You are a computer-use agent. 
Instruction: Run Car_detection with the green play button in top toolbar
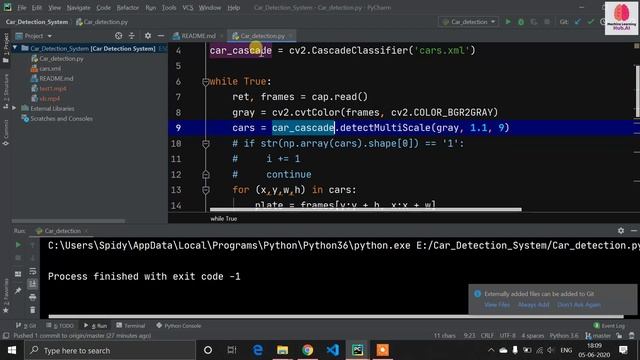508,22
